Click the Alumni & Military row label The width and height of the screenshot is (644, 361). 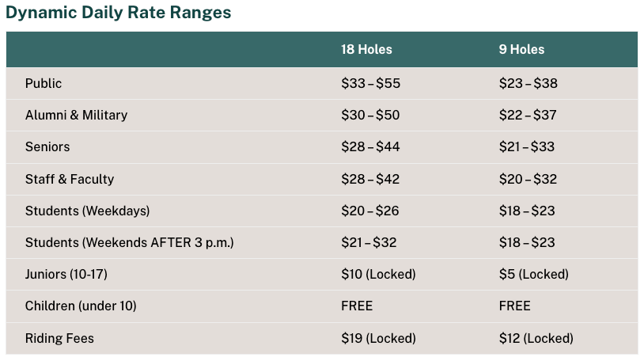pyautogui.click(x=76, y=115)
